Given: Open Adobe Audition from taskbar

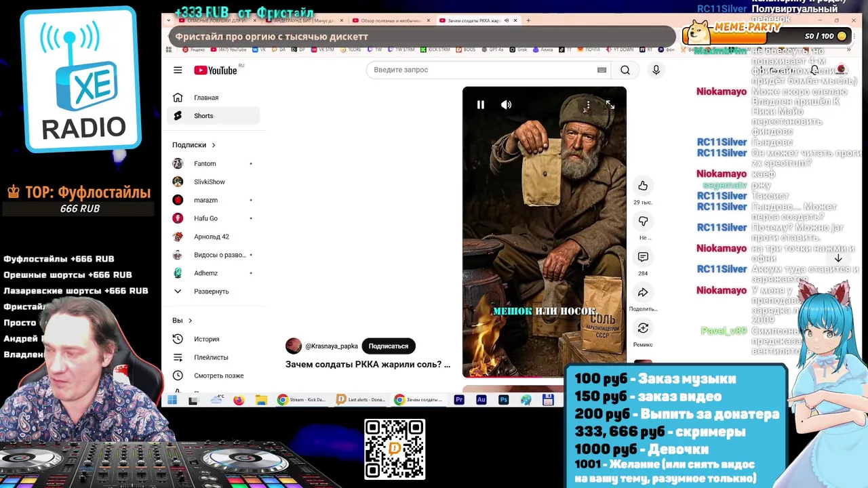Looking at the screenshot, I should click(481, 400).
